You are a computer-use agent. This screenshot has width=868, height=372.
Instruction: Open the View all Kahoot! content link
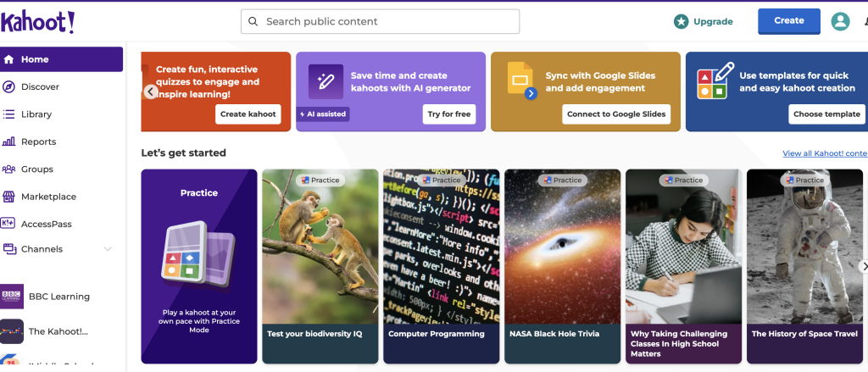pyautogui.click(x=824, y=153)
